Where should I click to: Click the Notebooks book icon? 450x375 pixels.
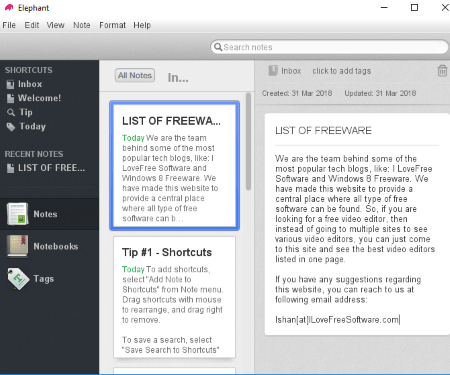click(17, 246)
